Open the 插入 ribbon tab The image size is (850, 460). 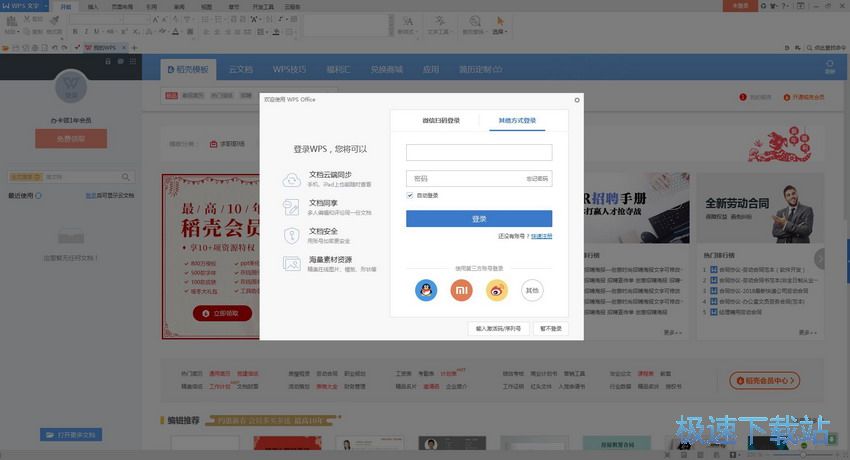93,7
